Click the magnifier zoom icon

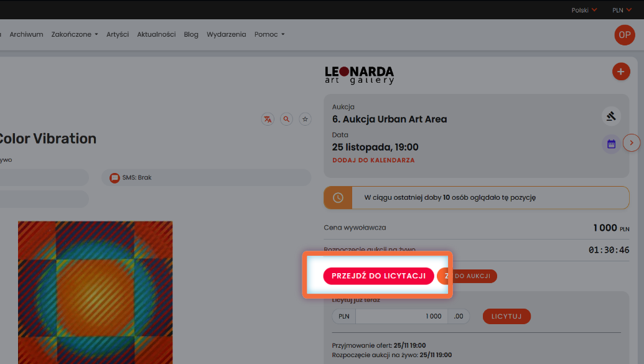[286, 119]
